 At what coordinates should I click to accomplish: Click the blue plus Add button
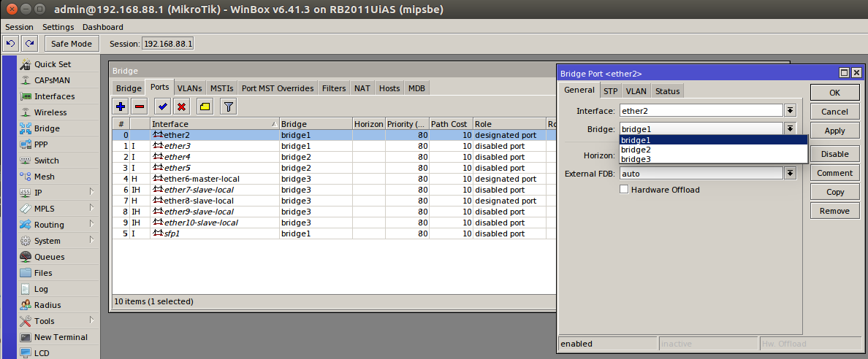pyautogui.click(x=121, y=107)
